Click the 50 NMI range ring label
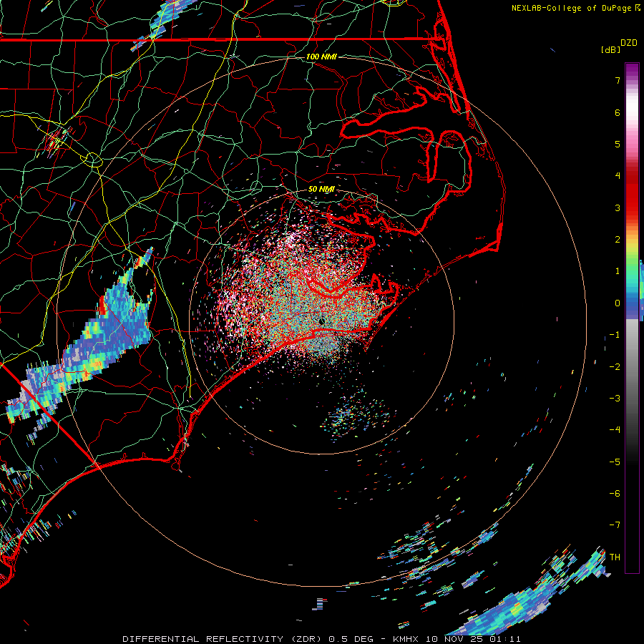The height and width of the screenshot is (644, 644). coord(321,190)
